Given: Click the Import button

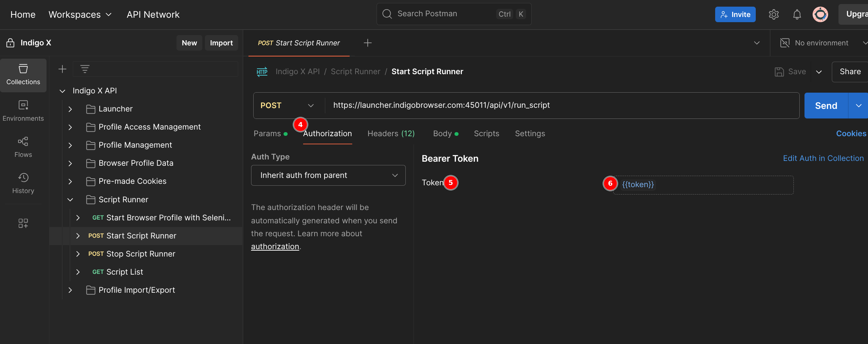Looking at the screenshot, I should [222, 43].
